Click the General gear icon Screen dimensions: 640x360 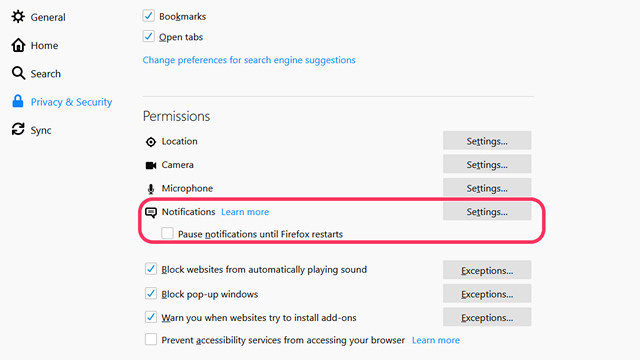click(x=18, y=17)
